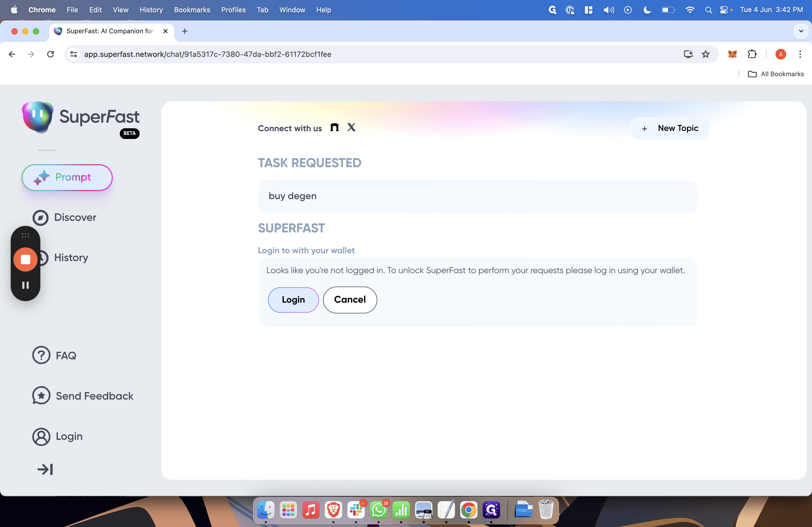Open the Apple menu
Viewport: 812px width, 527px height.
click(x=14, y=10)
